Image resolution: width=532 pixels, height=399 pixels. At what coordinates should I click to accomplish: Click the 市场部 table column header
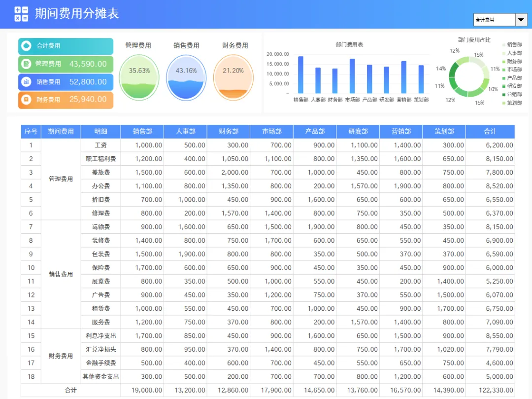tap(272, 131)
